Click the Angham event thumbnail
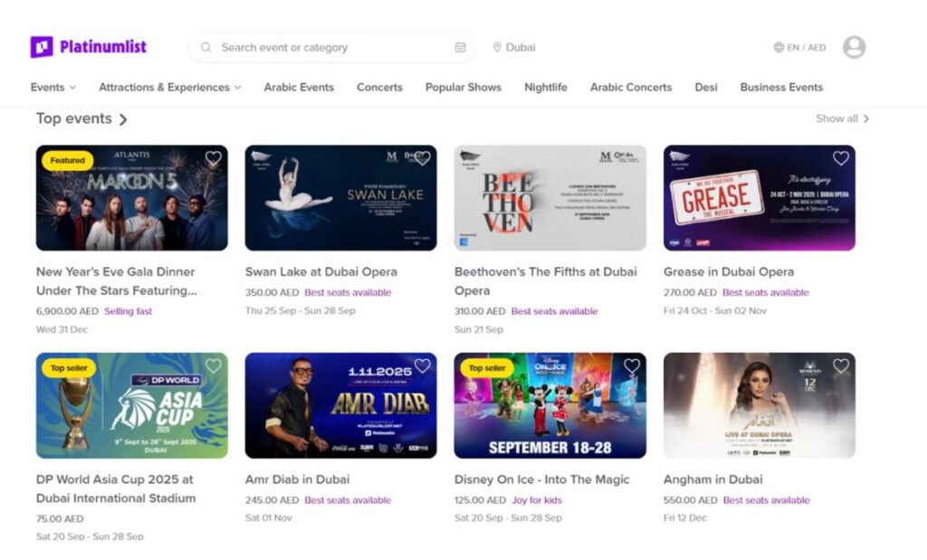 coord(760,406)
